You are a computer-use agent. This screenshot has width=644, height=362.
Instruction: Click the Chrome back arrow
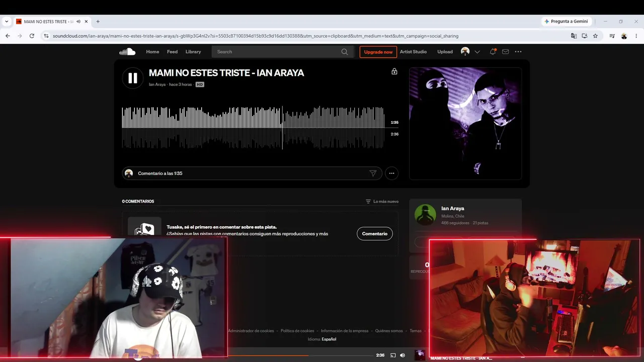pos(8,36)
